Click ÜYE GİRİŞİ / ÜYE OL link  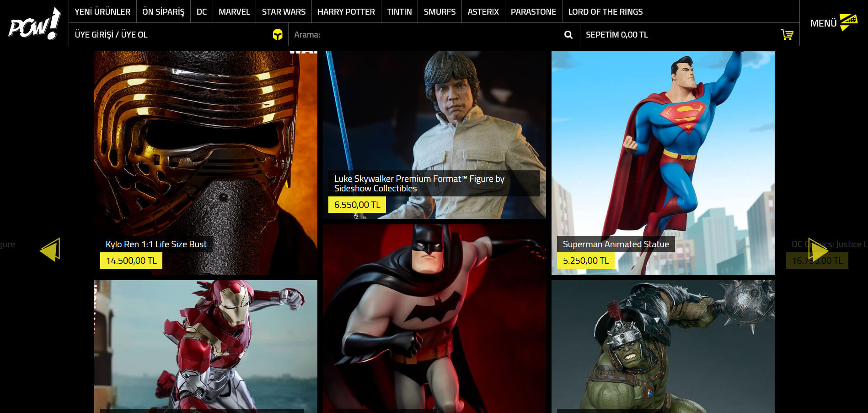111,35
